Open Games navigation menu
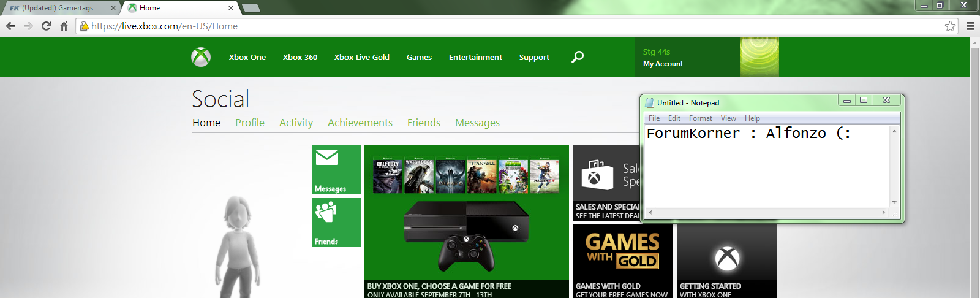Screen dimensions: 980x298 tap(419, 57)
